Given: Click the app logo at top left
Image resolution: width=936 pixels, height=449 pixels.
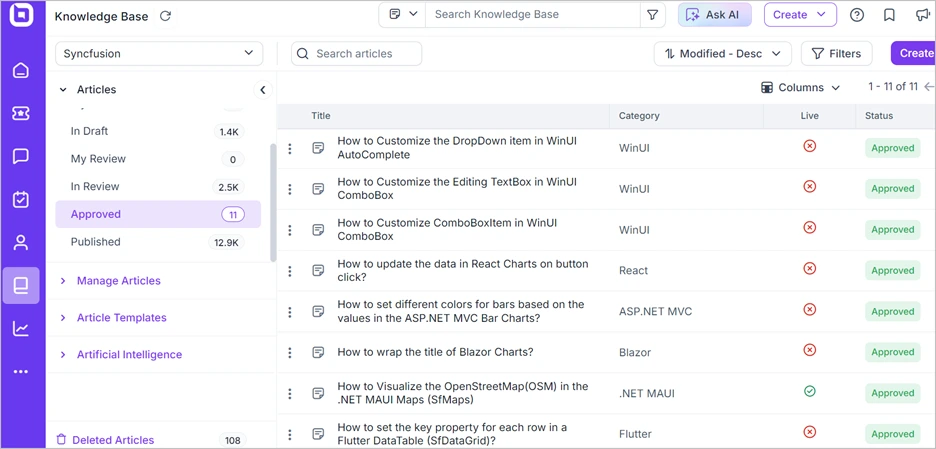Looking at the screenshot, I should (21, 15).
